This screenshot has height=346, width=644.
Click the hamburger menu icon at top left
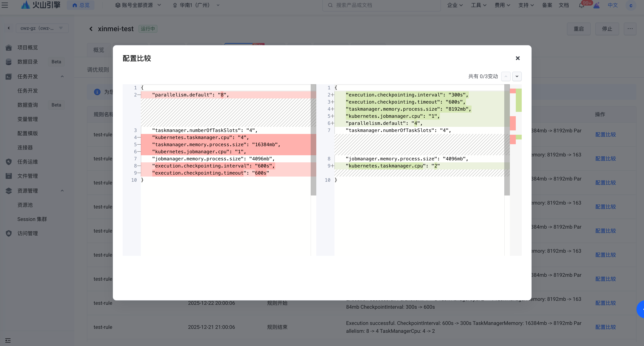(x=5, y=5)
